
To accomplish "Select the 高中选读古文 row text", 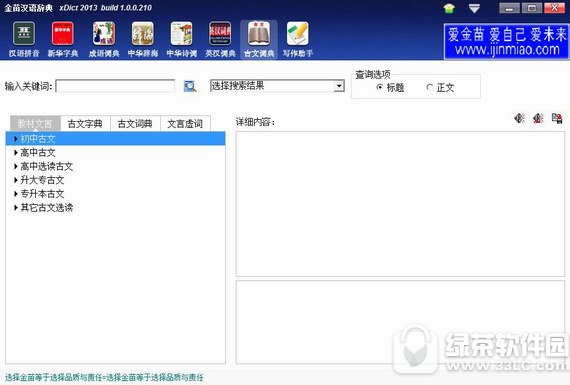I will tap(47, 166).
